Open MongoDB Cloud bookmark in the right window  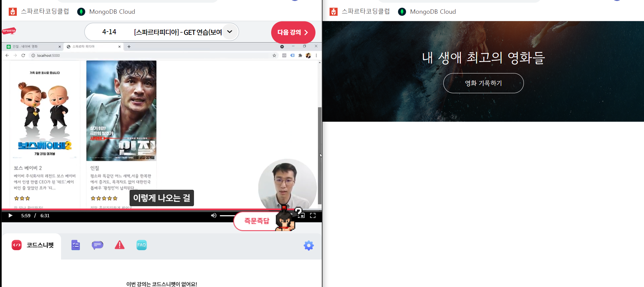tap(427, 12)
